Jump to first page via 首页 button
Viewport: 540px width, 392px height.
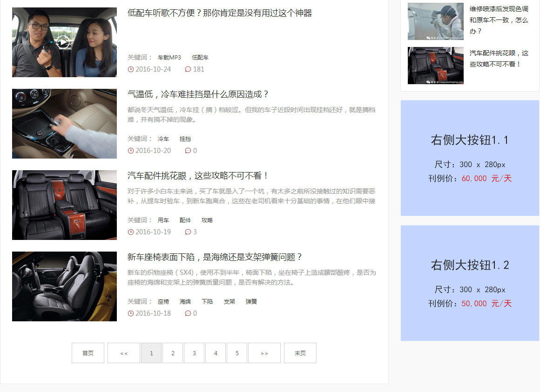(x=88, y=353)
